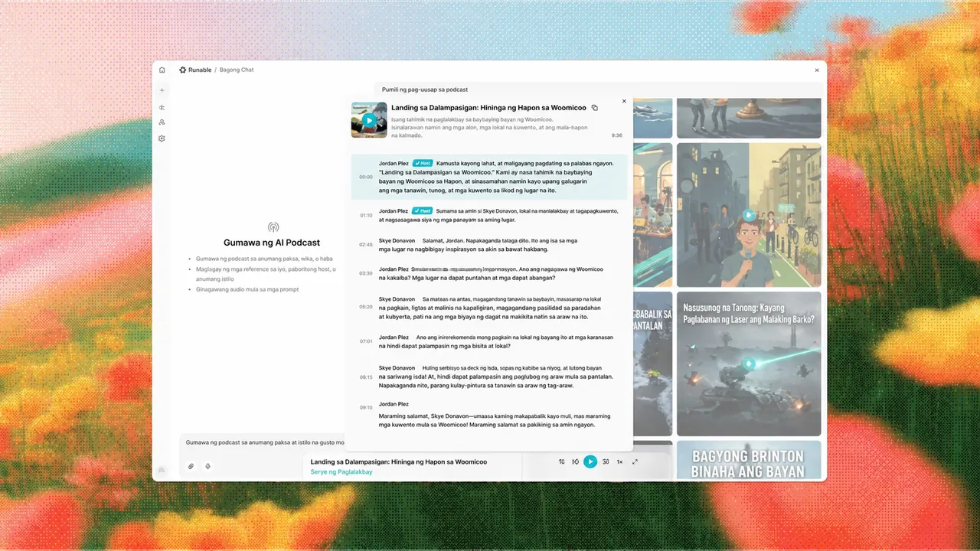The width and height of the screenshot is (980, 551).
Task: Select transcript line starting 'Sa mataas na antas'
Action: [490, 308]
